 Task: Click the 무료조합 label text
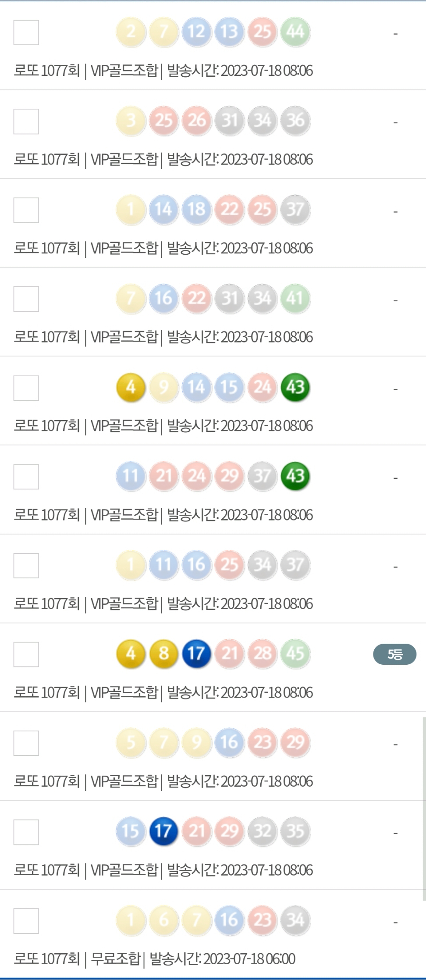[115, 959]
